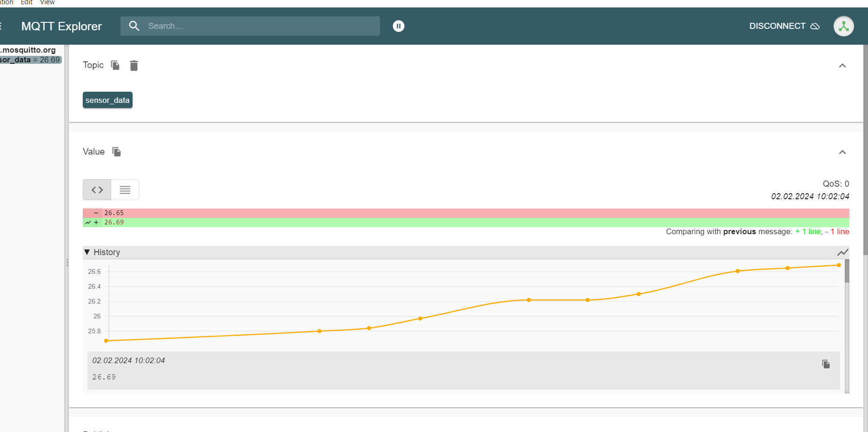Click the 'Comparing with previous message' text
Viewport: 868px width, 432px height.
pos(729,232)
